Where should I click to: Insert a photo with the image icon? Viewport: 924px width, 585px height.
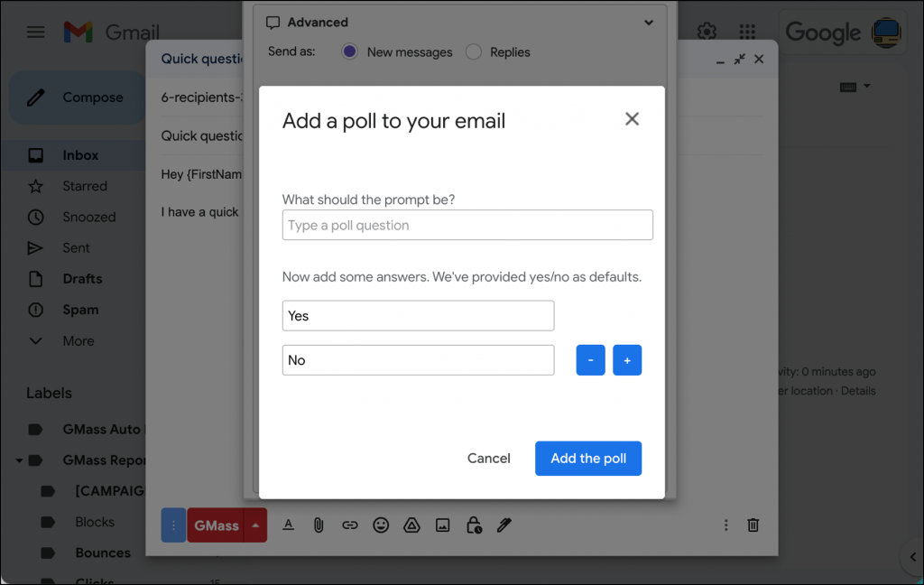coord(442,525)
